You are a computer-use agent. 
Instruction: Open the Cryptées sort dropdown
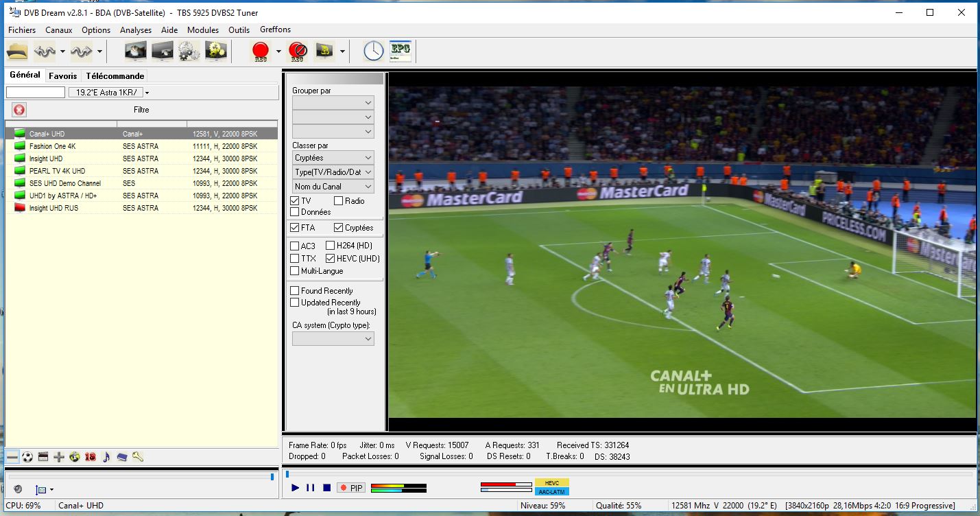tap(333, 157)
